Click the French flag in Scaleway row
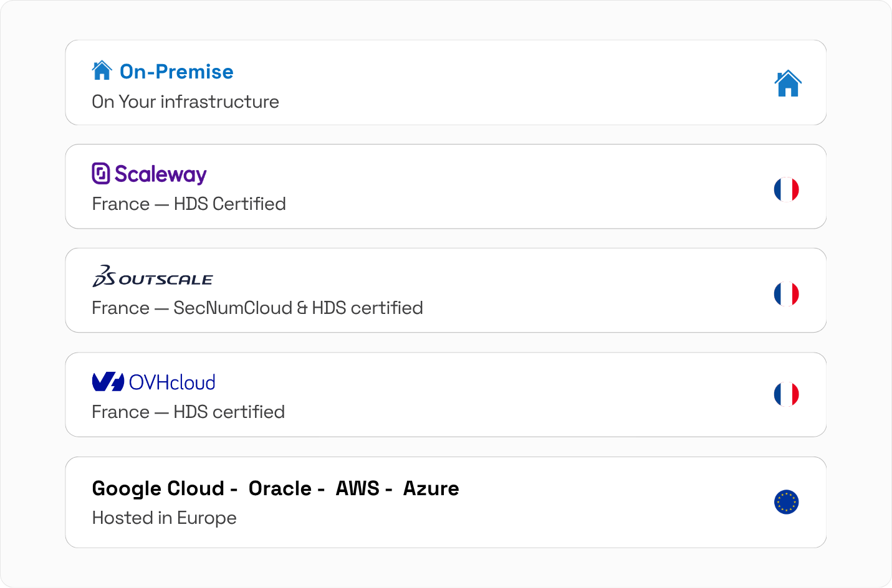Image resolution: width=892 pixels, height=588 pixels. click(786, 189)
